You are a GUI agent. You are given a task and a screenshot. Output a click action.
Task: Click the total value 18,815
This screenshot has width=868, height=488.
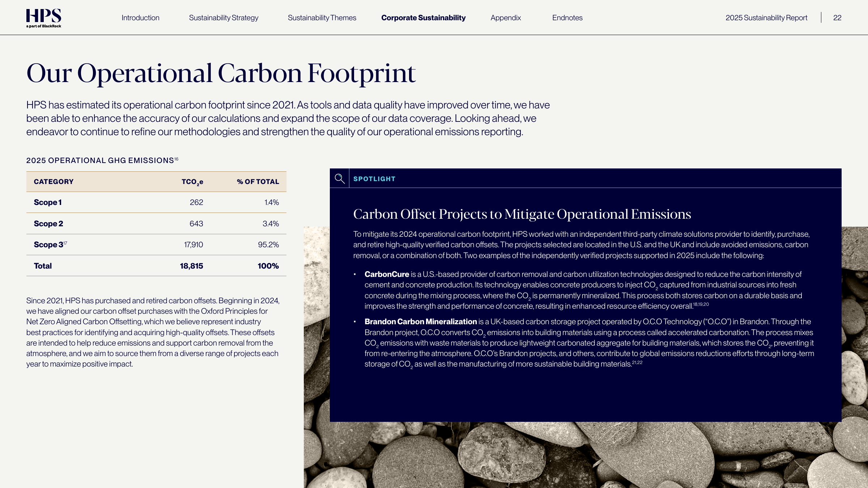point(191,266)
